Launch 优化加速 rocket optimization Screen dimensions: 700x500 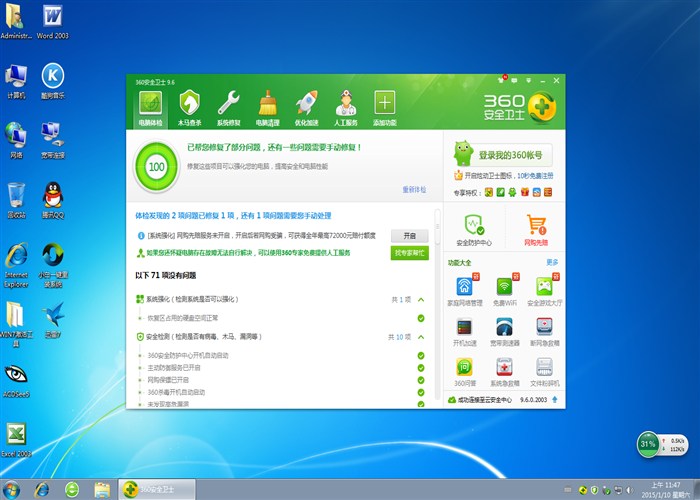pos(306,106)
